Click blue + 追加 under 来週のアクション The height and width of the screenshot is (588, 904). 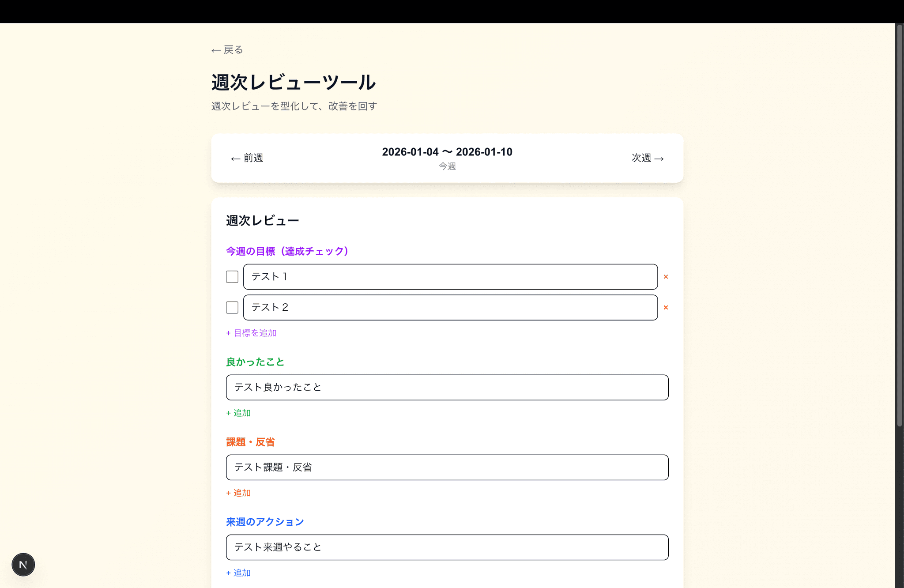coord(238,573)
